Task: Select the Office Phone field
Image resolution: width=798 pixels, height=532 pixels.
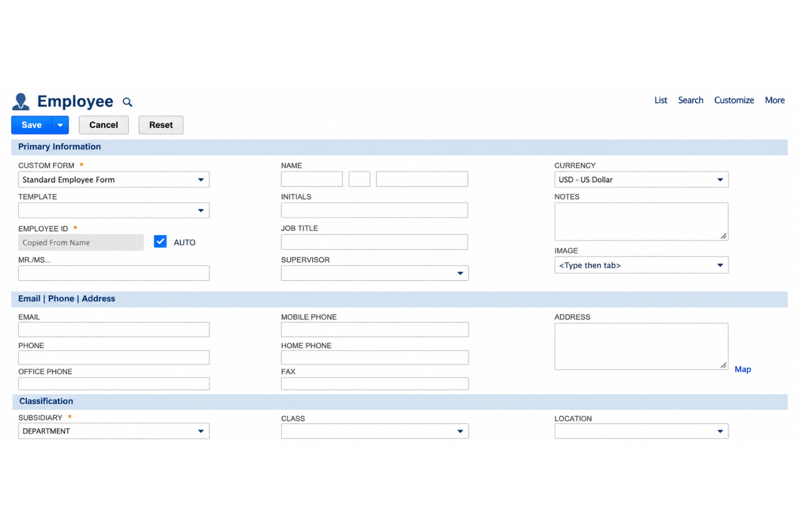Action: pyautogui.click(x=114, y=384)
